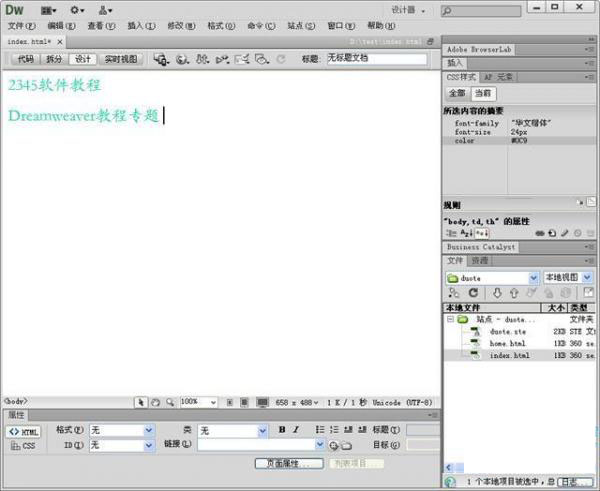Viewport: 600px width, 491px height.
Task: Click the attach style sheet chain icon
Action: 540,233
